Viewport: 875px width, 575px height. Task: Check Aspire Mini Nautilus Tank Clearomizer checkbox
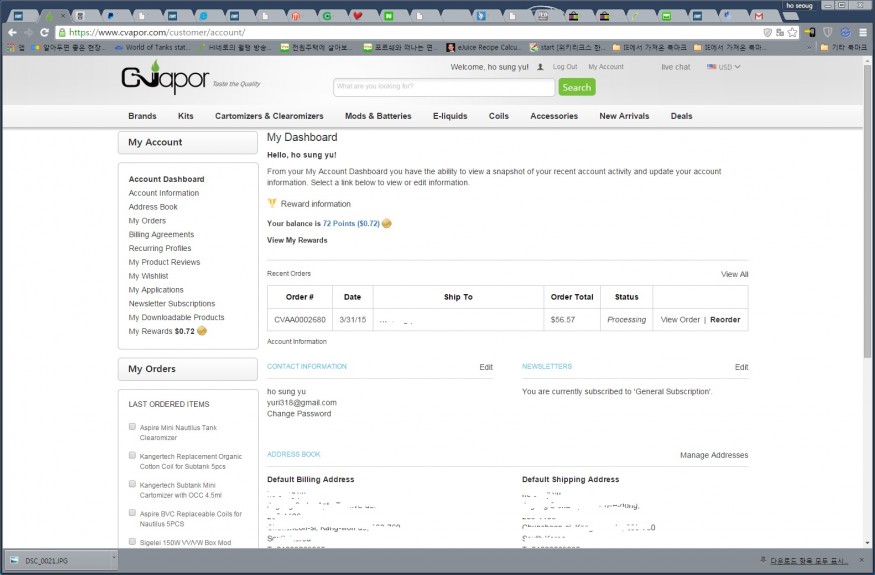132,427
